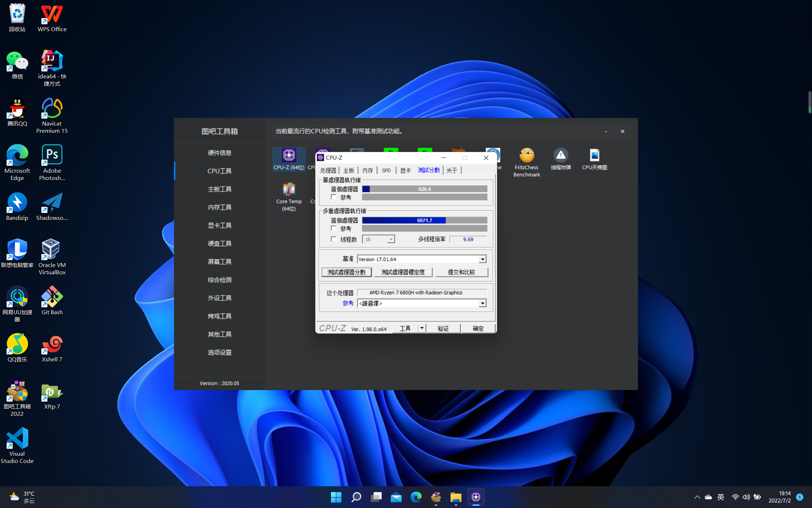Open 微信 desktop shortcut

[17, 65]
